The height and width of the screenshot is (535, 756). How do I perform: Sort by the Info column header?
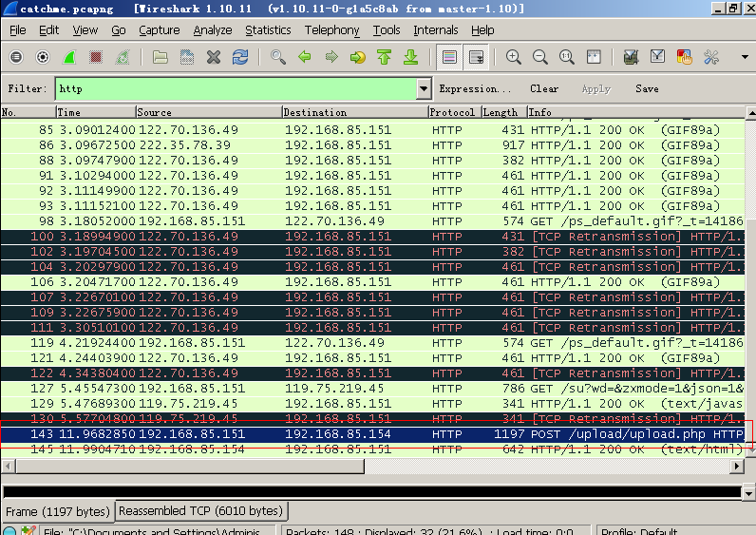coord(636,112)
